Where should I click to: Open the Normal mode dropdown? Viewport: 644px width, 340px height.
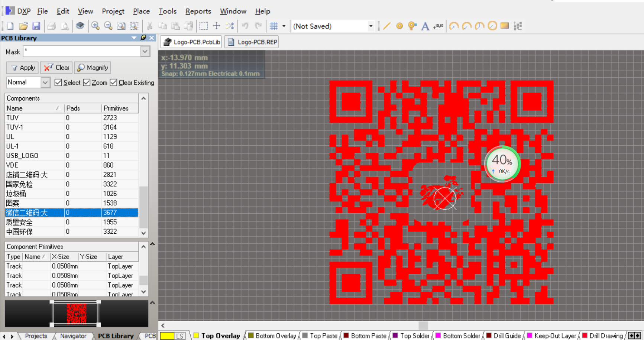pos(45,82)
